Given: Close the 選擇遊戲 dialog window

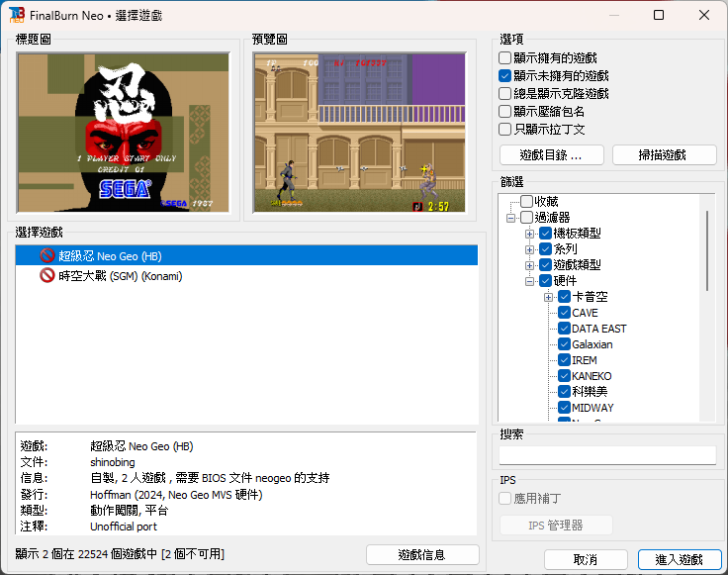Looking at the screenshot, I should coord(704,15).
